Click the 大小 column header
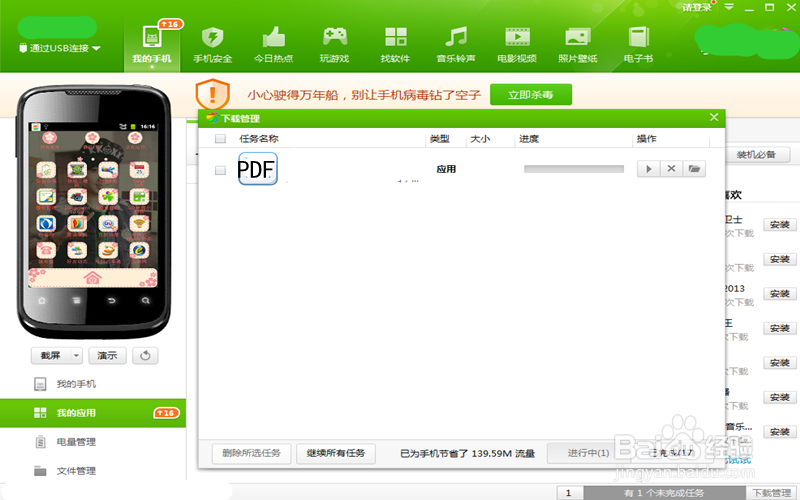Image resolution: width=800 pixels, height=500 pixels. click(480, 138)
